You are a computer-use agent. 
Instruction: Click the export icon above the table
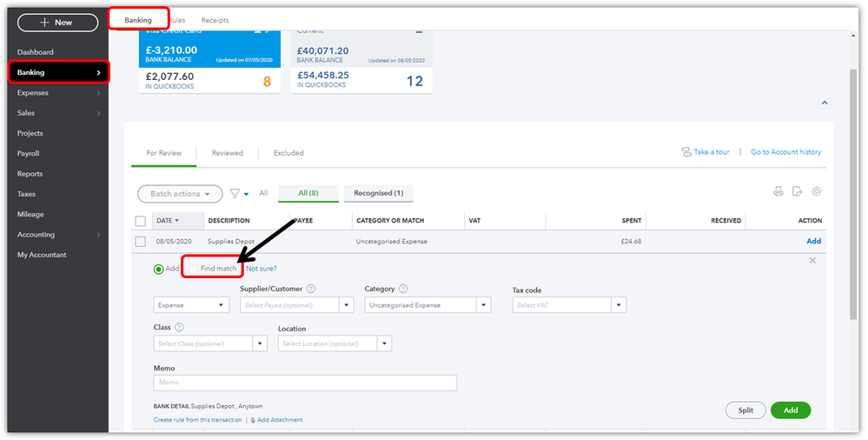click(797, 191)
